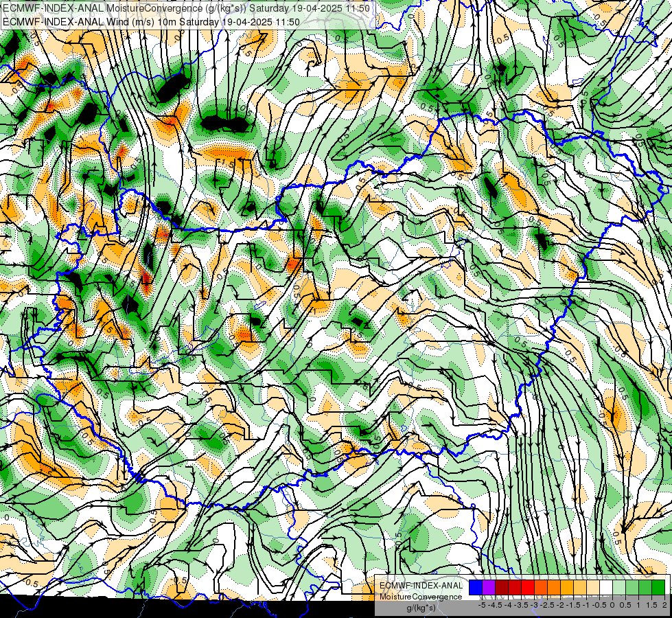Click the MoistureConvergence label in legend
672x618 pixels.
pos(421,597)
